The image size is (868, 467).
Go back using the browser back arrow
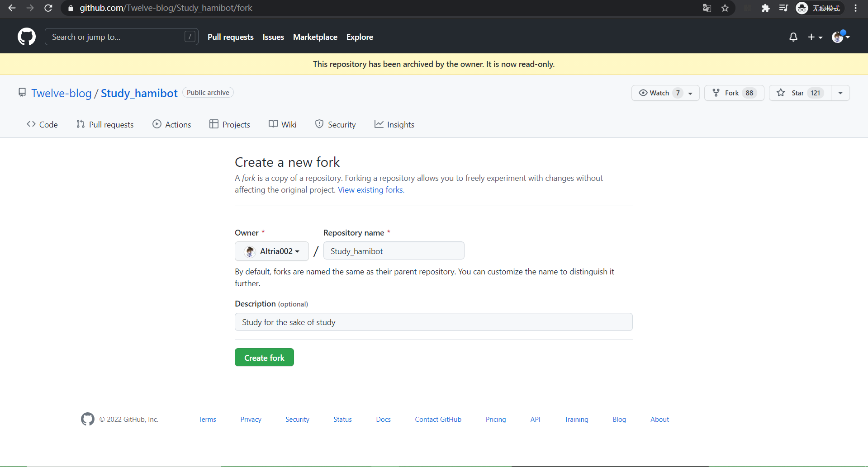tap(12, 8)
